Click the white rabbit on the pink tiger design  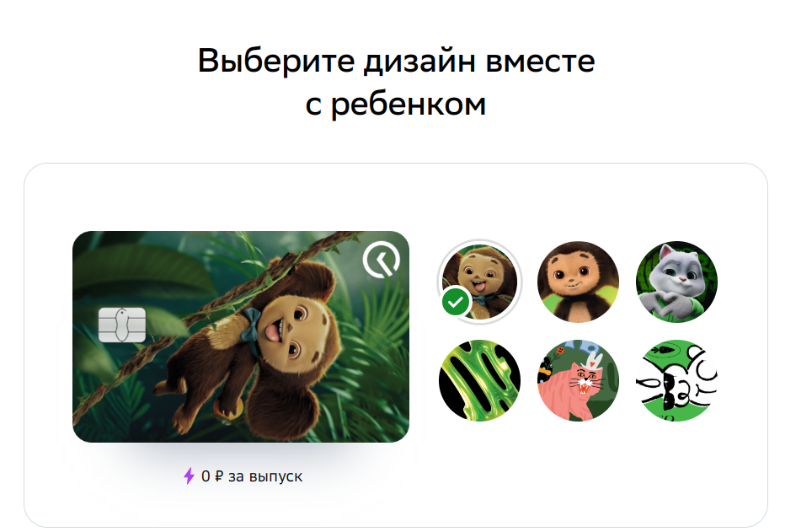[594, 359]
